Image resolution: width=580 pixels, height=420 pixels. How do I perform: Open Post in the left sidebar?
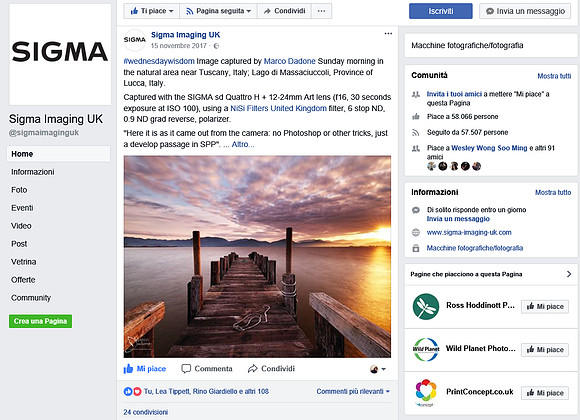(x=19, y=244)
